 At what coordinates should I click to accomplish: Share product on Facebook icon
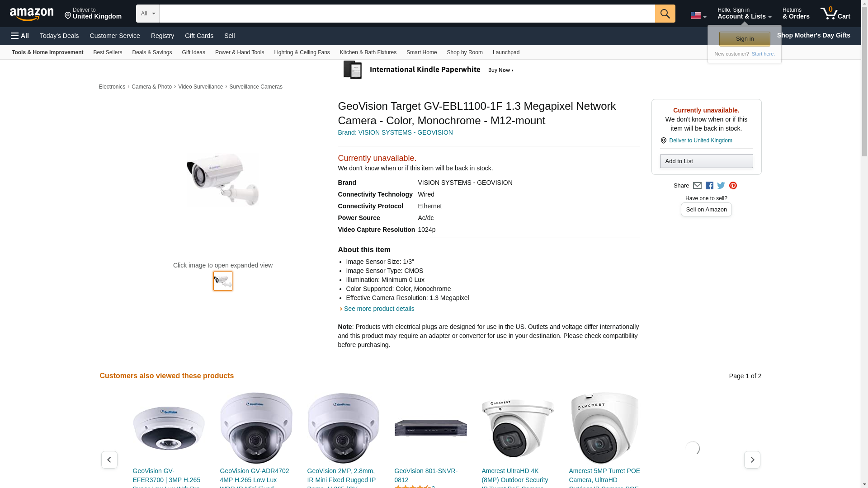click(x=709, y=186)
